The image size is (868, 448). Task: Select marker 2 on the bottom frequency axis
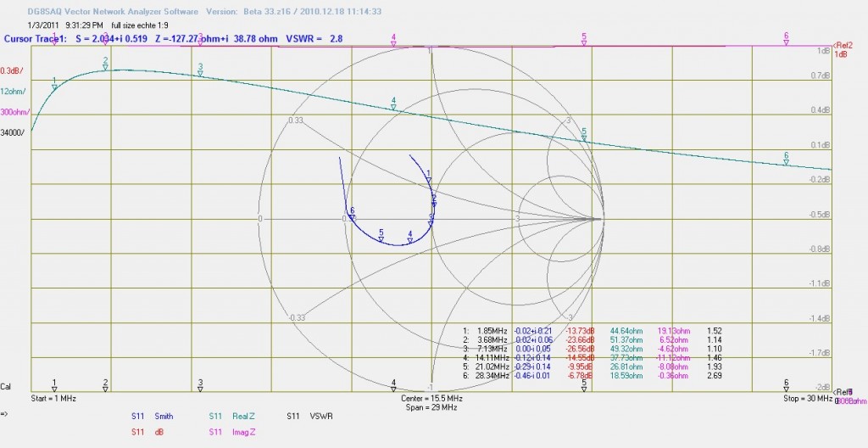coord(106,385)
